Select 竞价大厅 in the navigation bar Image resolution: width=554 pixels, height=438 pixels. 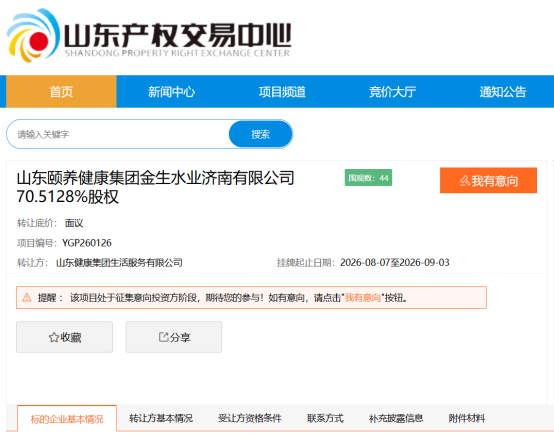tap(392, 91)
